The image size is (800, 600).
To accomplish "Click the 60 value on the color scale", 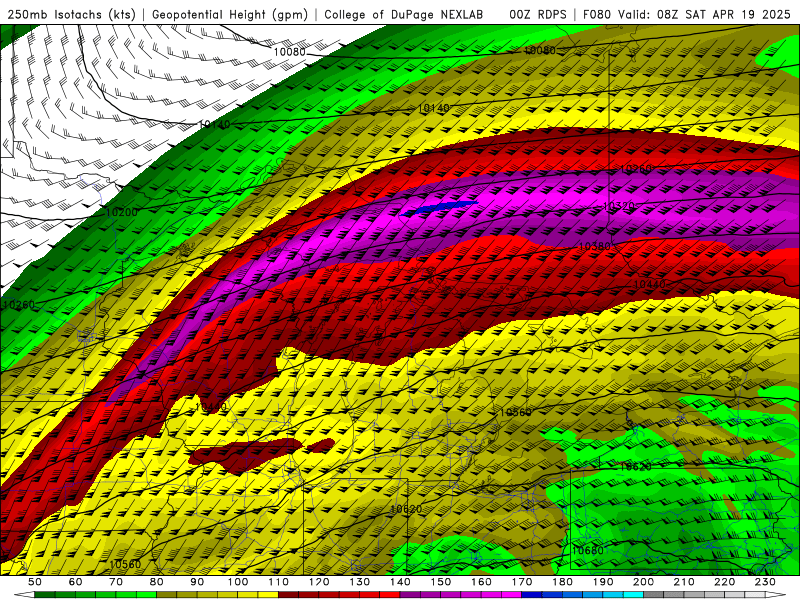I will point(75,582).
